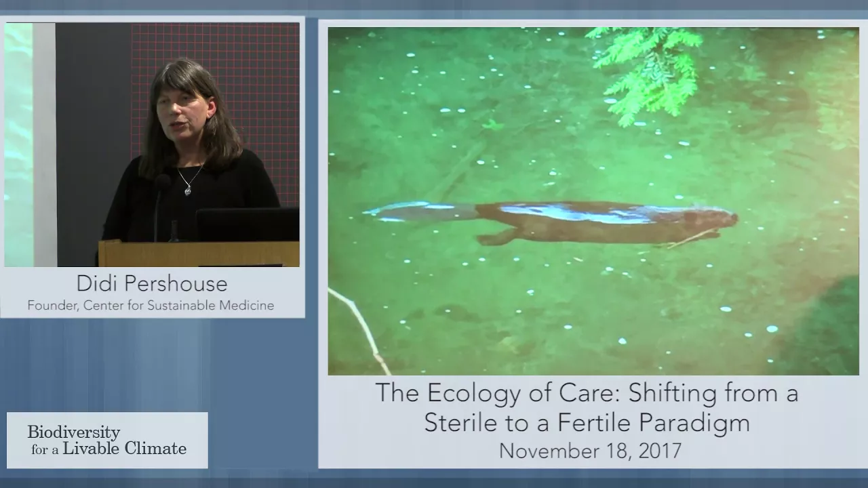The height and width of the screenshot is (488, 868).
Task: Click the word Biodiversity in the logo
Action: (74, 432)
